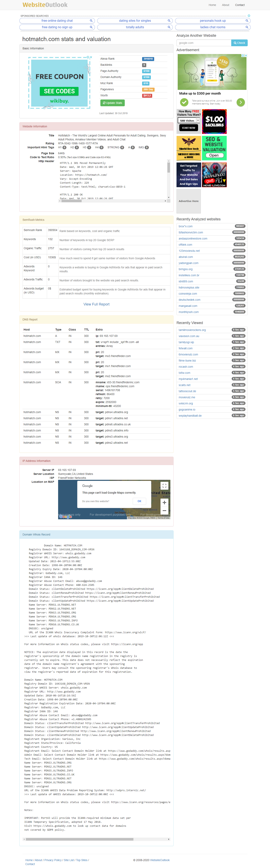Screen dimensions: 270x868
Task: Zoom out on the map with minus
Action: 164,510
